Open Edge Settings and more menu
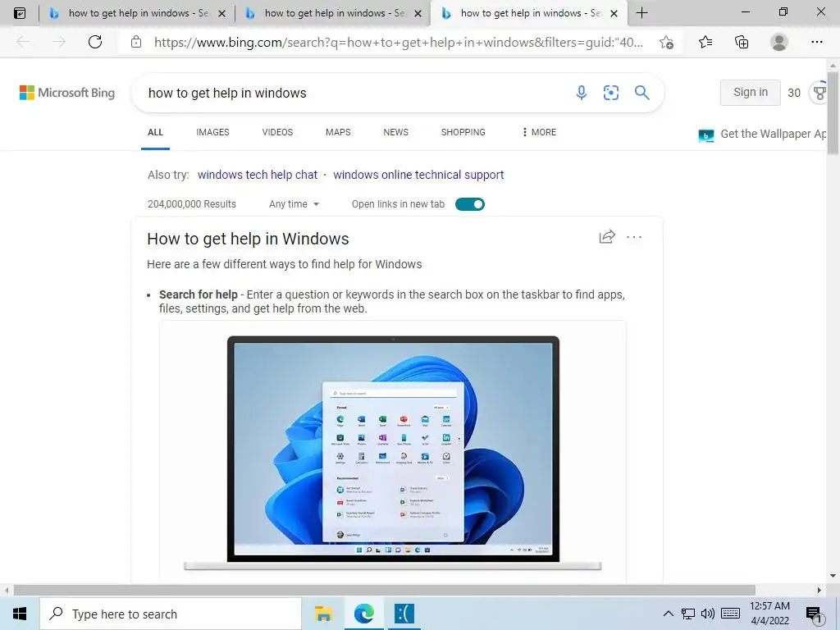Viewport: 840px width, 630px height. pyautogui.click(x=816, y=42)
